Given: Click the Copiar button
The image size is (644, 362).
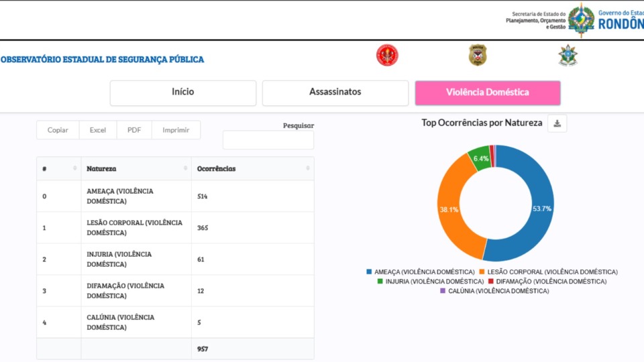Looking at the screenshot, I should (58, 130).
